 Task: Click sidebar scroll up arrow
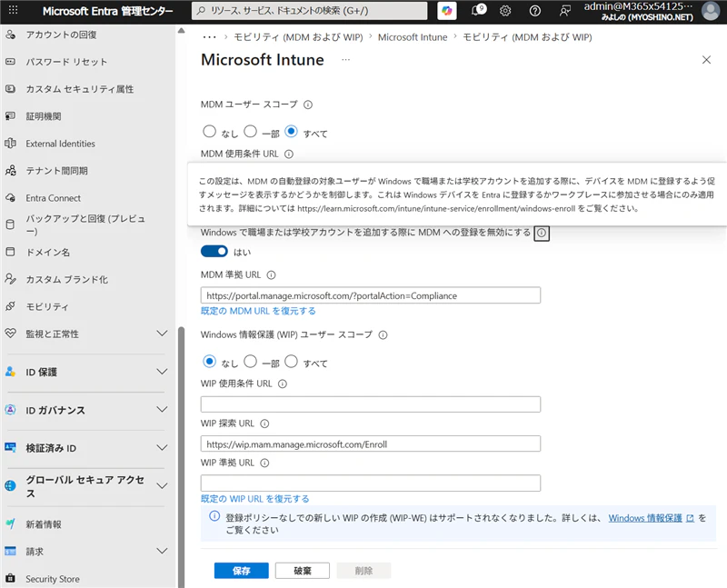click(x=181, y=31)
